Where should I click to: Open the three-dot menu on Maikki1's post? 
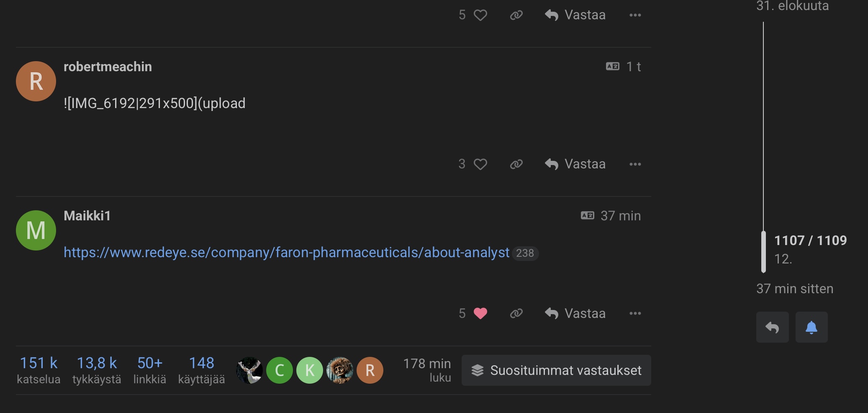click(x=635, y=313)
